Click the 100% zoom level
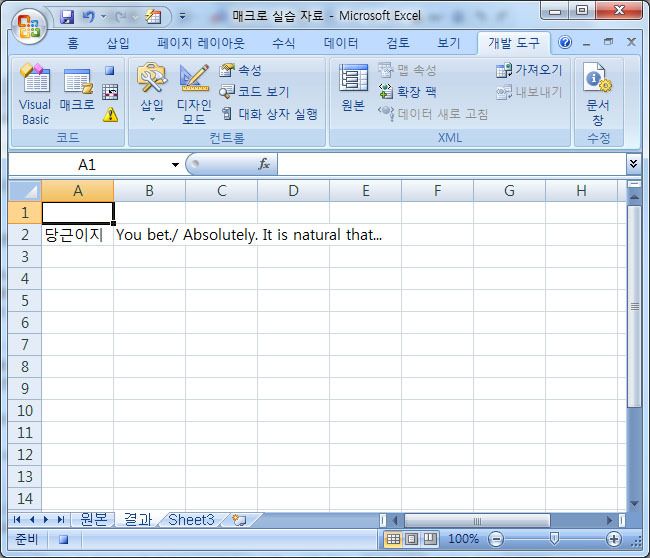 [463, 539]
